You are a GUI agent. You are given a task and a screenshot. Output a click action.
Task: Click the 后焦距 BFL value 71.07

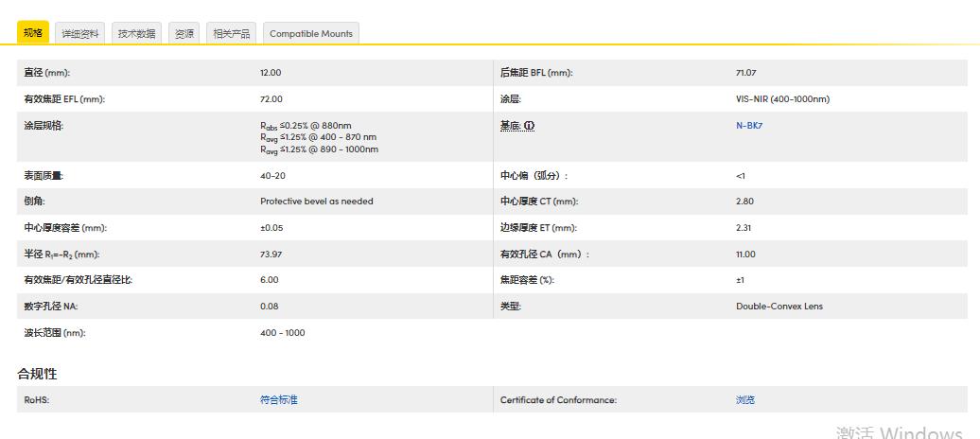pyautogui.click(x=746, y=73)
